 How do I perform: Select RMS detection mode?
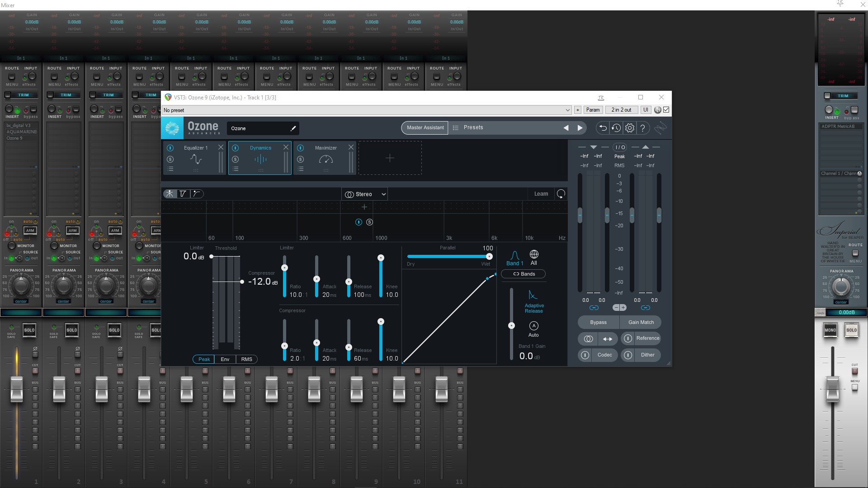click(246, 359)
